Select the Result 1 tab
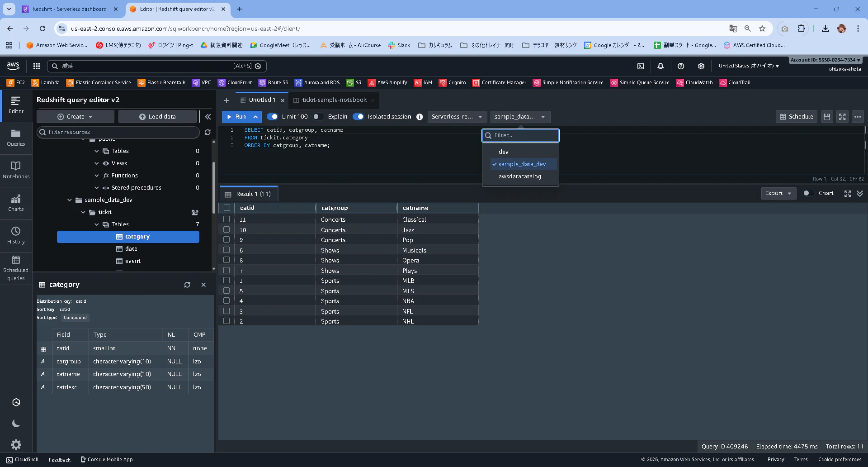 coord(249,194)
